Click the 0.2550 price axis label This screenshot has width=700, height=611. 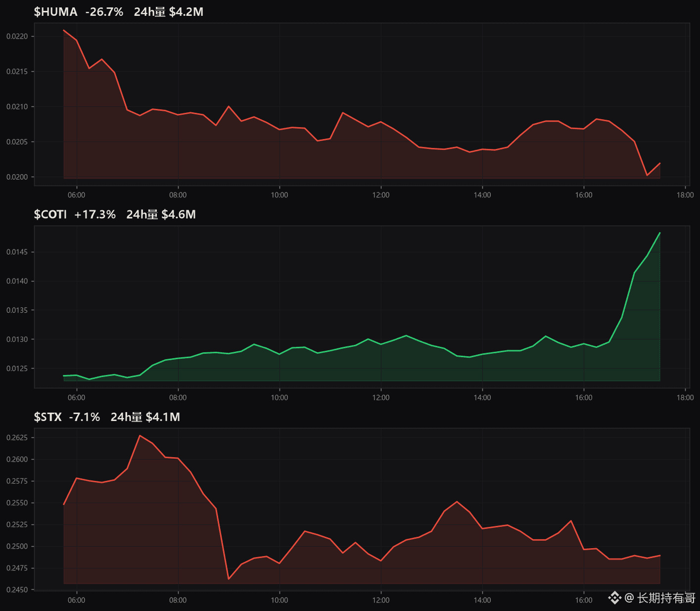pyautogui.click(x=17, y=503)
